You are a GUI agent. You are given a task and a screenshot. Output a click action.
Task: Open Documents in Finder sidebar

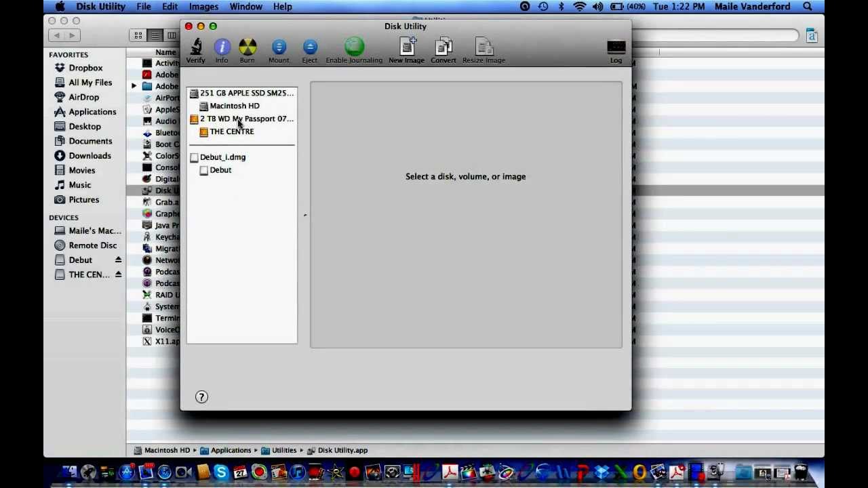(83, 141)
